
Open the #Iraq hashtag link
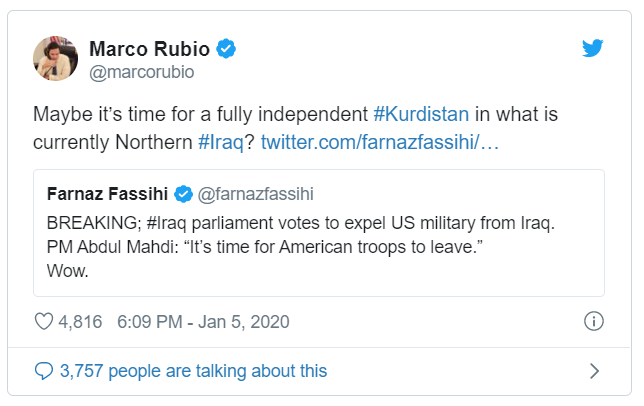coord(222,142)
